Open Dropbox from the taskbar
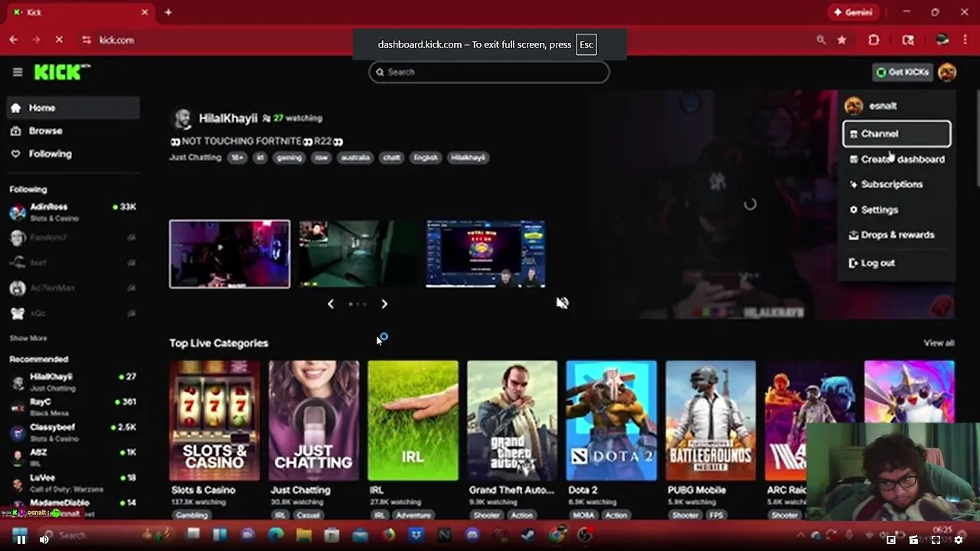This screenshot has height=551, width=980. click(x=416, y=535)
